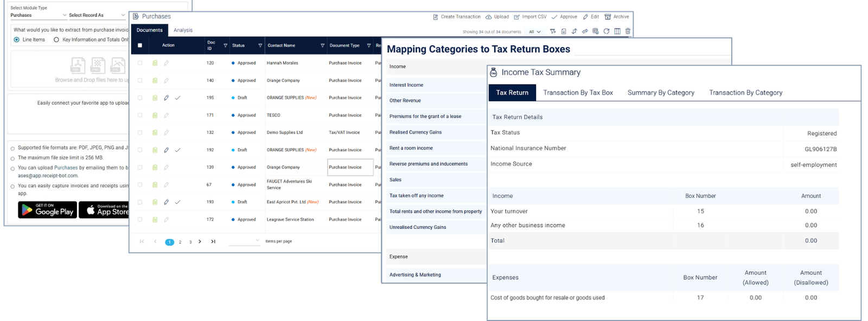The image size is (868, 321).
Task: Click the approve checkmark for Doc ID 192
Action: [177, 150]
